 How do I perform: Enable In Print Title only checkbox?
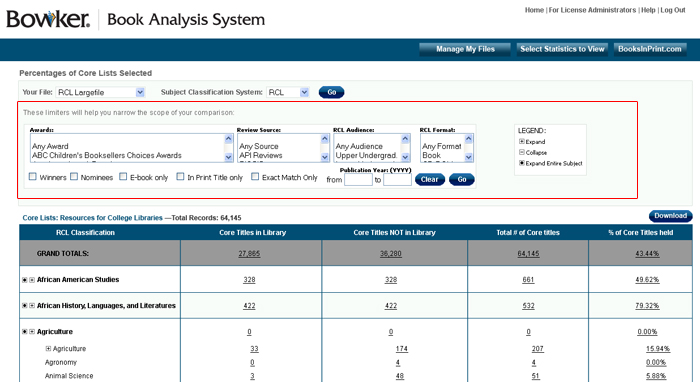[180, 177]
